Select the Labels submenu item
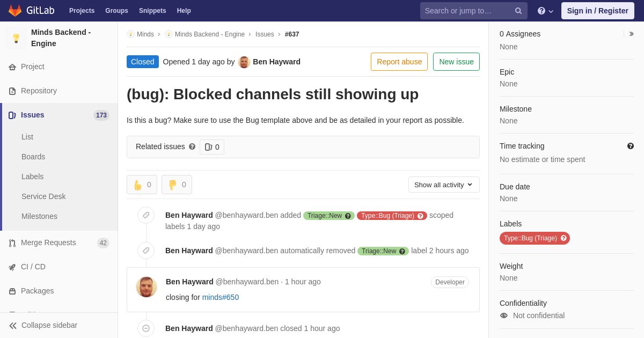 point(33,177)
